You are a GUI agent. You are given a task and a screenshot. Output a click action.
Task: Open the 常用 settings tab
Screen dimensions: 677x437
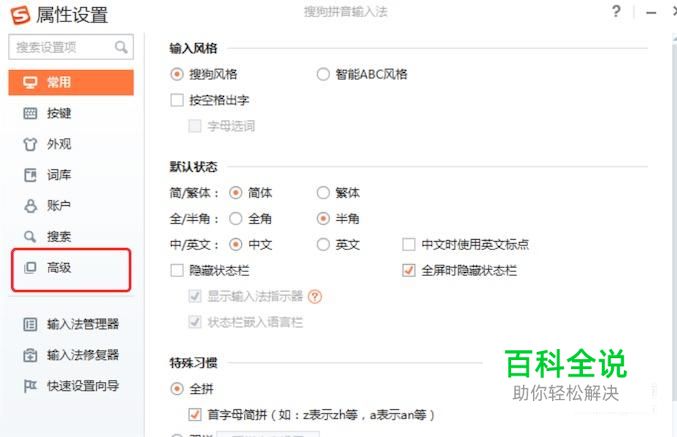tap(71, 82)
